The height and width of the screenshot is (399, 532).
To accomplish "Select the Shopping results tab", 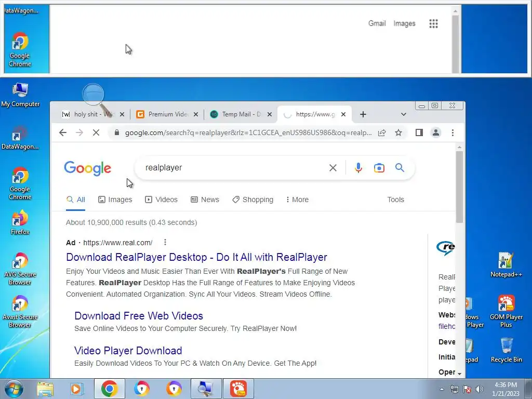I will (x=253, y=199).
